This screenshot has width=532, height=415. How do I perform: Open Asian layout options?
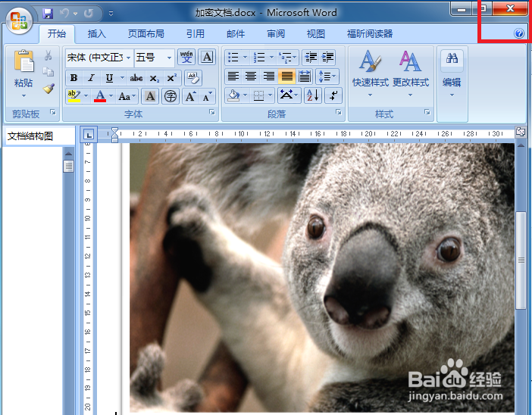289,95
